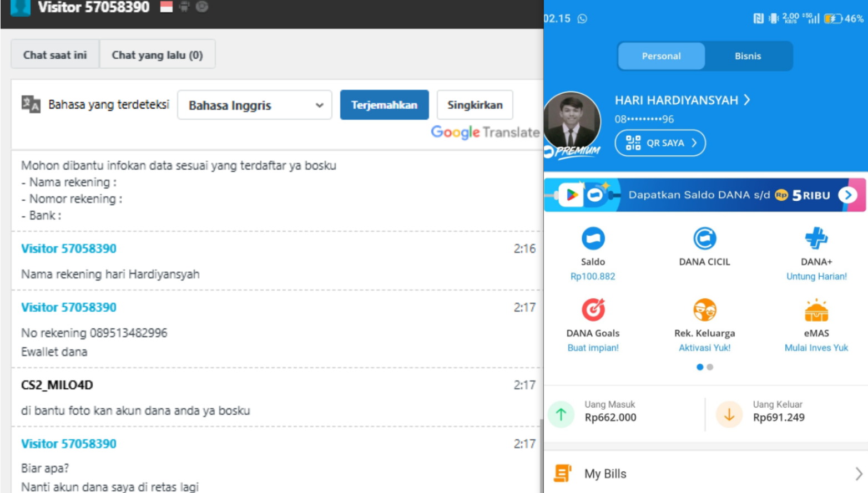Screen dimensions: 868x493
Task: Click message 'Nama rekening hari Hardiyansyah'
Action: point(110,274)
